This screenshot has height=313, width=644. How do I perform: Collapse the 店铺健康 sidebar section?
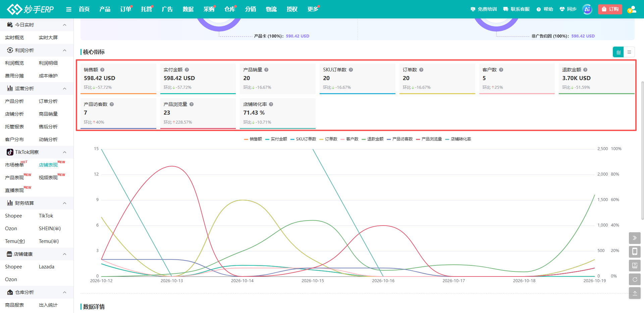65,254
